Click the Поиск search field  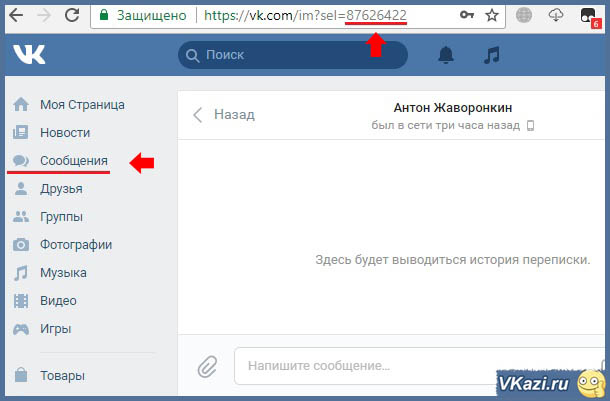click(x=293, y=55)
